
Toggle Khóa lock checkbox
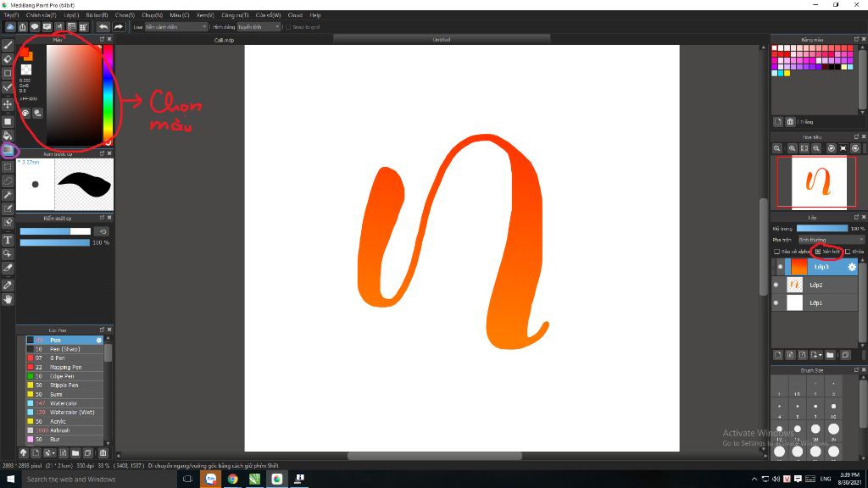click(848, 252)
